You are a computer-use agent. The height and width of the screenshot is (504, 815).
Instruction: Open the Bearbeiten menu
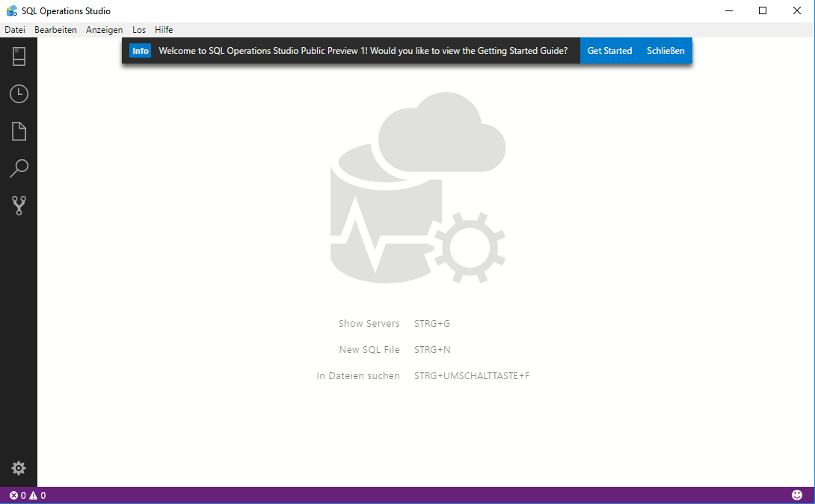pos(56,29)
